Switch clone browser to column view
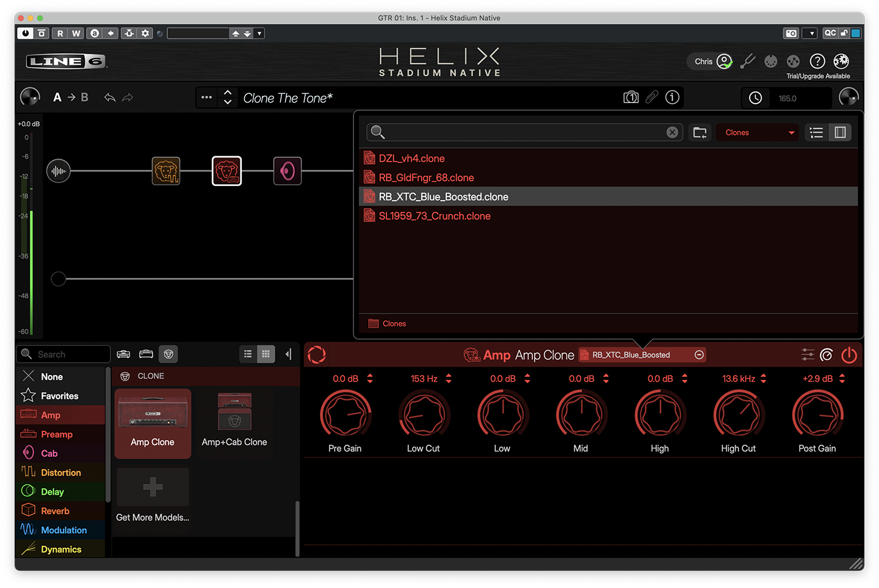The width and height of the screenshot is (879, 588). click(841, 132)
